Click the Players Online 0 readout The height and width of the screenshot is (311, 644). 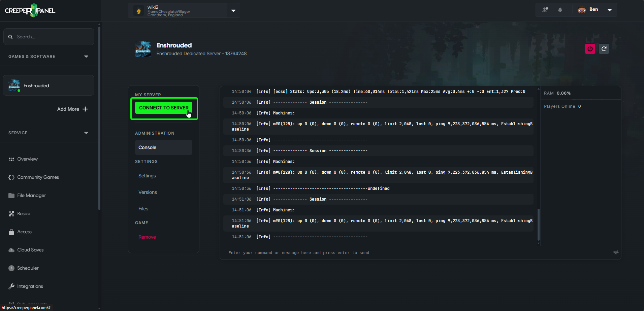coord(562,106)
